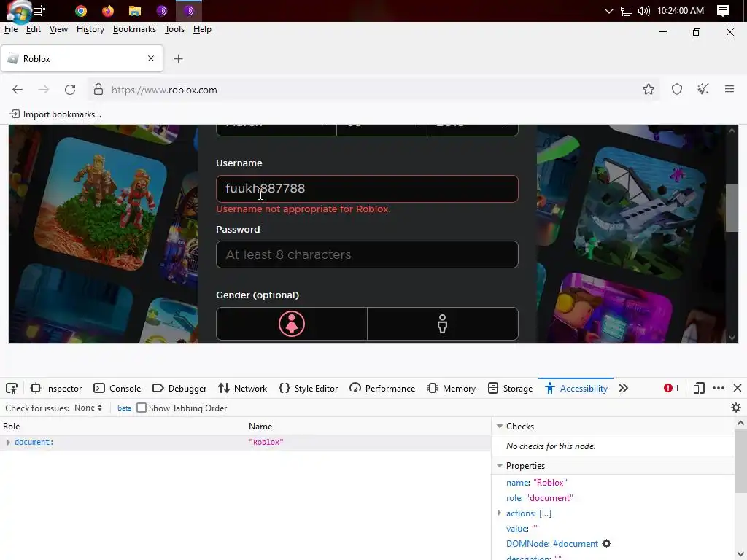The height and width of the screenshot is (560, 747).
Task: Click the page scrollbar down arrow
Action: click(732, 338)
